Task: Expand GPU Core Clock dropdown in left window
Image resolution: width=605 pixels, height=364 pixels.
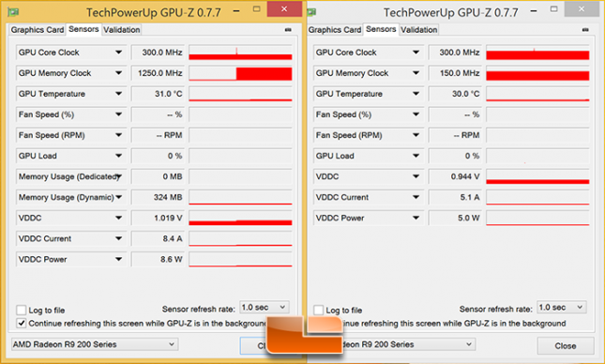Action: pos(118,53)
